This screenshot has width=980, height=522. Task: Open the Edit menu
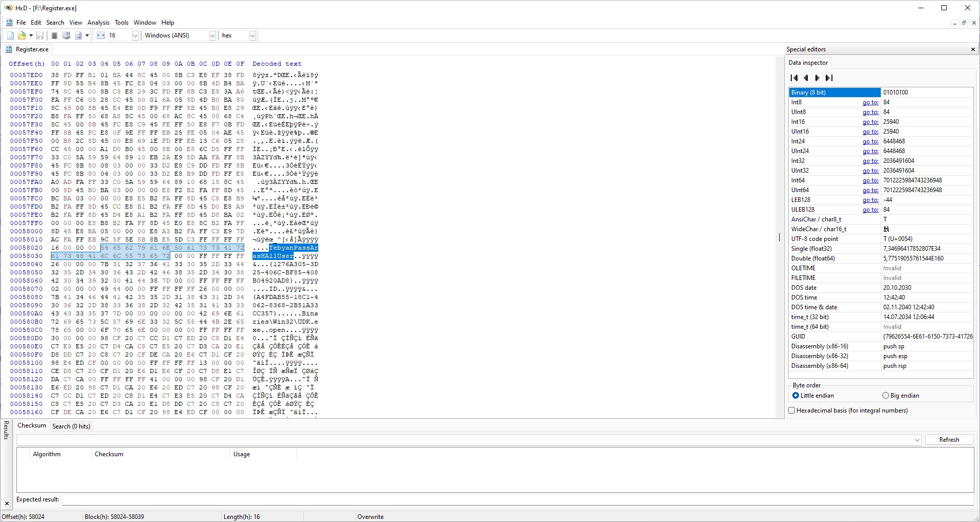click(x=36, y=23)
